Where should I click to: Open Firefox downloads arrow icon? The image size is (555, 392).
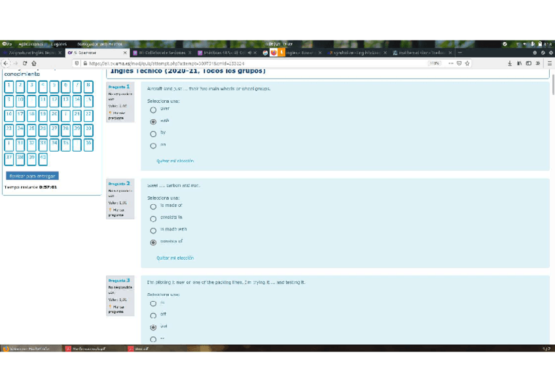click(510, 63)
